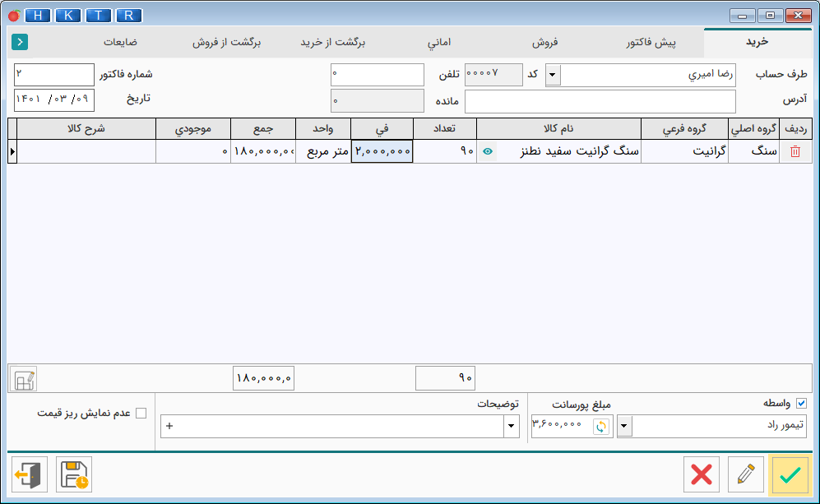Delete row with red trash icon
The image size is (820, 504).
795,151
